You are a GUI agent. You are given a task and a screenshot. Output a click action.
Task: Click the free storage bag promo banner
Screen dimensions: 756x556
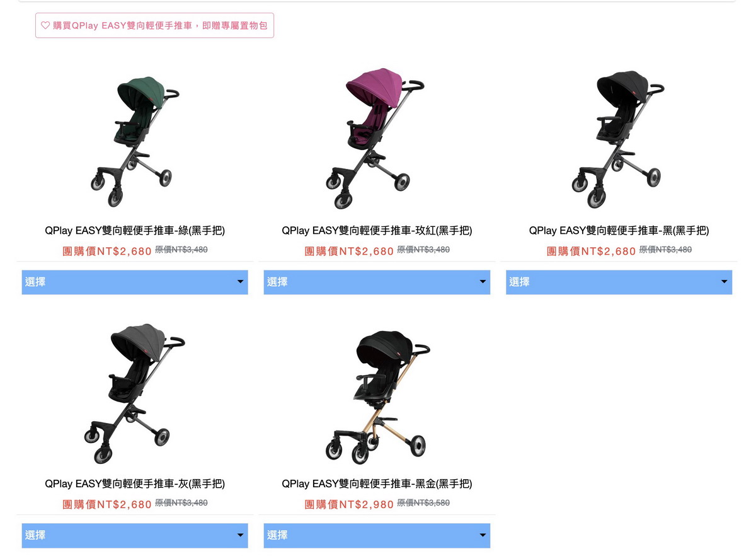[154, 26]
